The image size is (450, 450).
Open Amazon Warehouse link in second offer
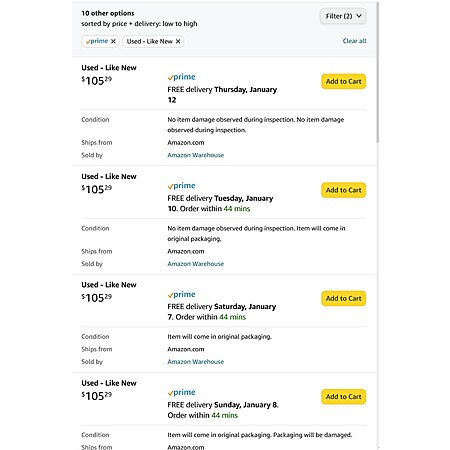[x=196, y=264]
